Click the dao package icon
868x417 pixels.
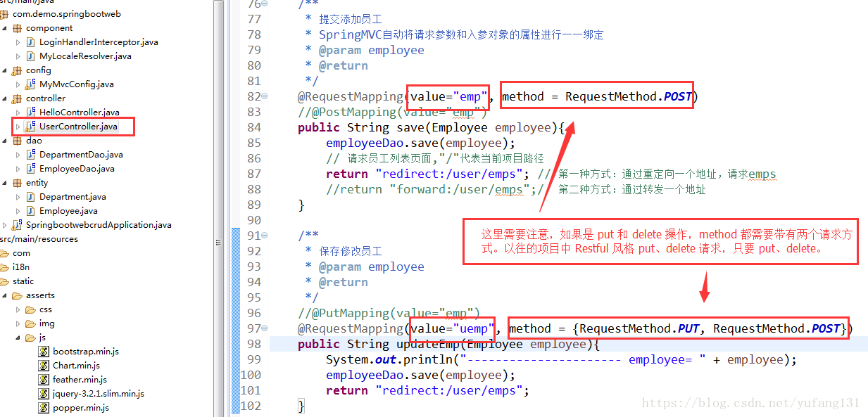pyautogui.click(x=17, y=141)
